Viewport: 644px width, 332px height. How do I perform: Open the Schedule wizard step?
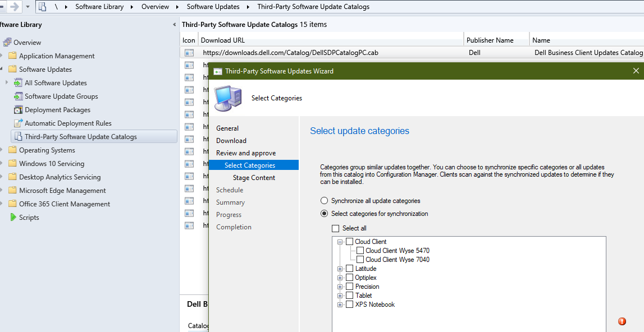click(230, 190)
